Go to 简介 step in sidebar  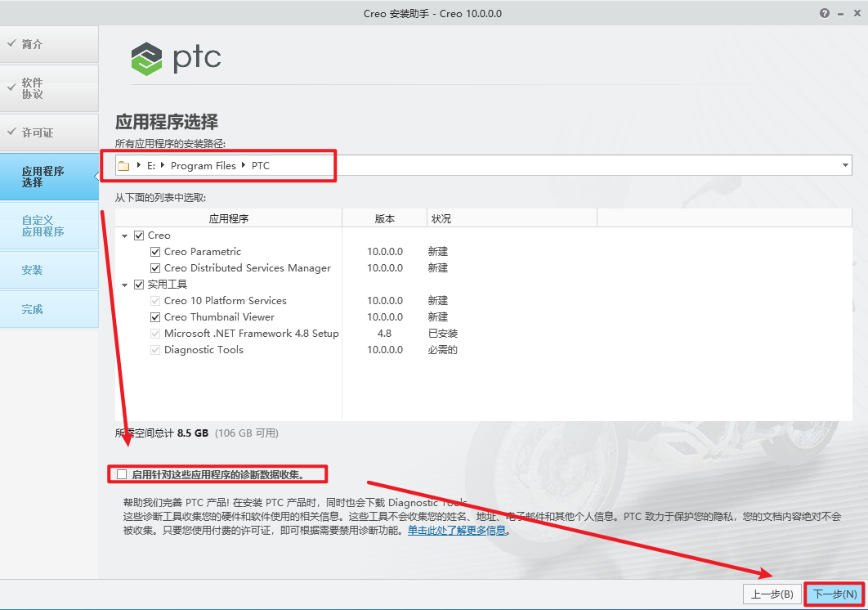coord(49,44)
